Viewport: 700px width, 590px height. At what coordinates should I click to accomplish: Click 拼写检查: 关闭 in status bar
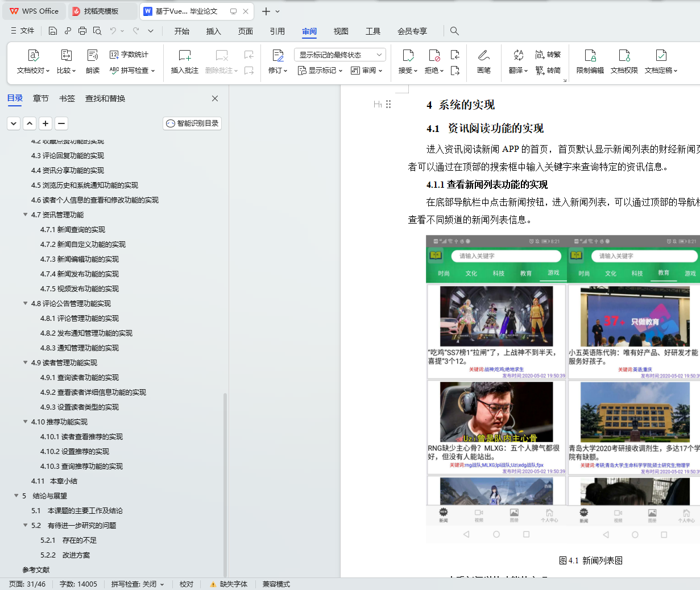pyautogui.click(x=137, y=584)
